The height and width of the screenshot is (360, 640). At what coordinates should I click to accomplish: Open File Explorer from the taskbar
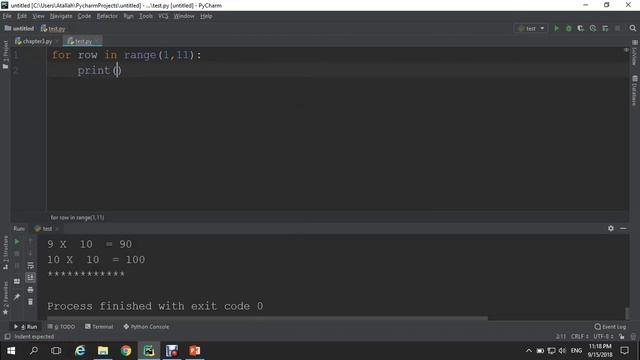pos(103,351)
